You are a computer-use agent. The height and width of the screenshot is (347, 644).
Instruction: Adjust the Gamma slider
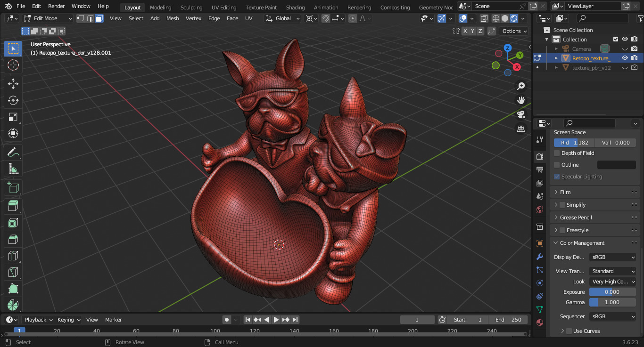coord(612,302)
